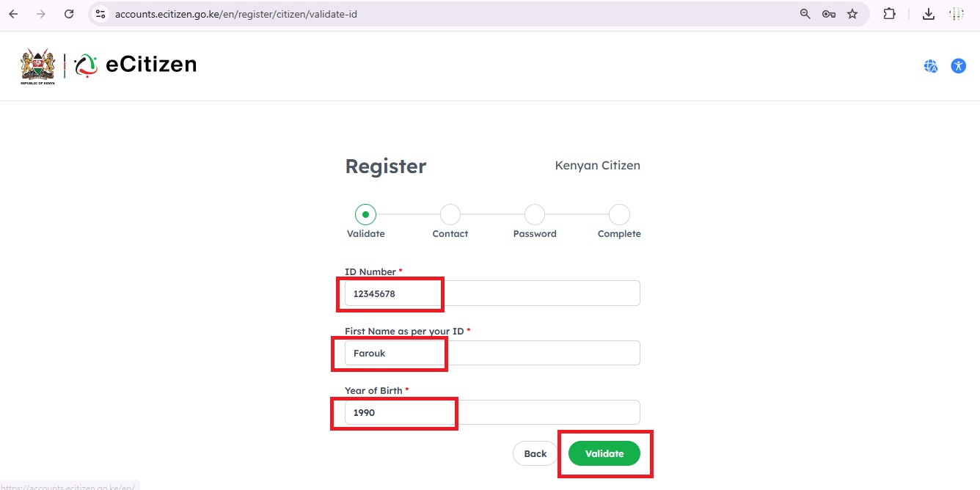Open the zoom magnifier icon

pos(805,14)
